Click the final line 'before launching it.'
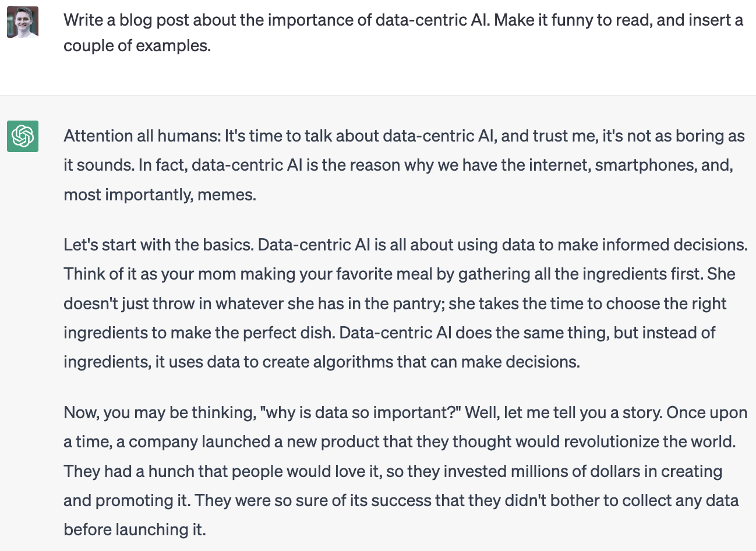The image size is (756, 551). click(x=135, y=529)
